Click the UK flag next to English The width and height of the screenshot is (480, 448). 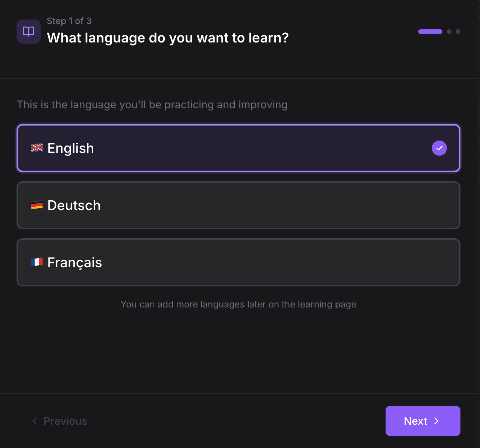(37, 148)
